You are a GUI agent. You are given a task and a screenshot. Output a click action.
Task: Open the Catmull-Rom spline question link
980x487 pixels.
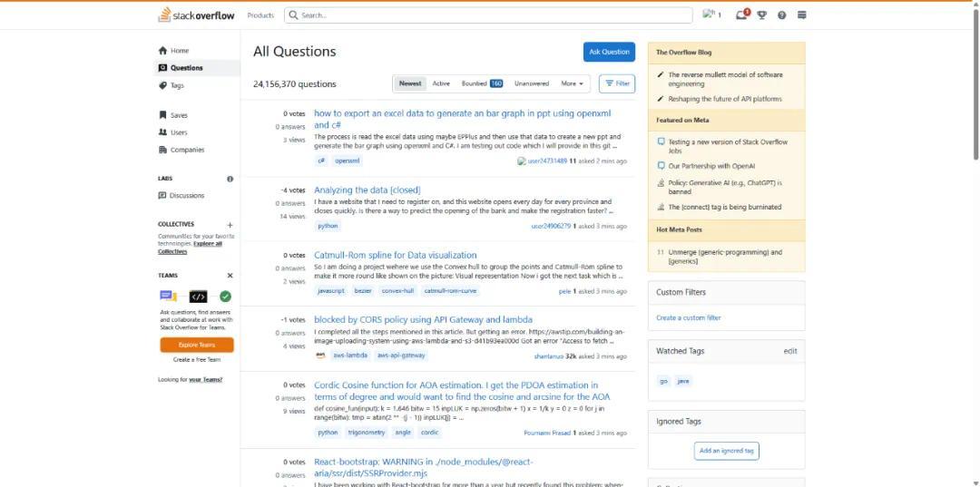(x=395, y=255)
